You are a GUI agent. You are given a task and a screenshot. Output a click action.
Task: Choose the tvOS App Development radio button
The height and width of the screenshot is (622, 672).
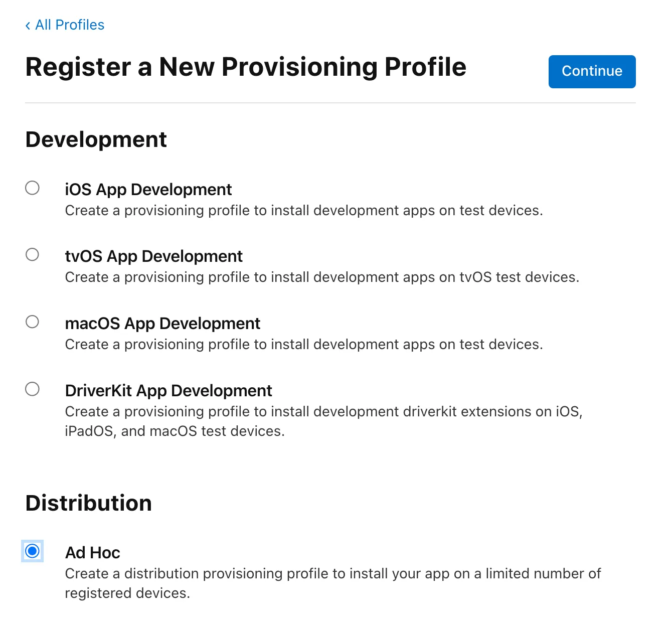[x=33, y=255]
